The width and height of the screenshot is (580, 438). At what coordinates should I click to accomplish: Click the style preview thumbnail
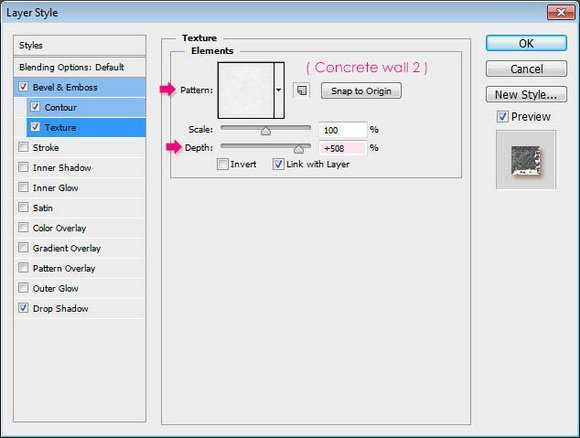[x=526, y=159]
